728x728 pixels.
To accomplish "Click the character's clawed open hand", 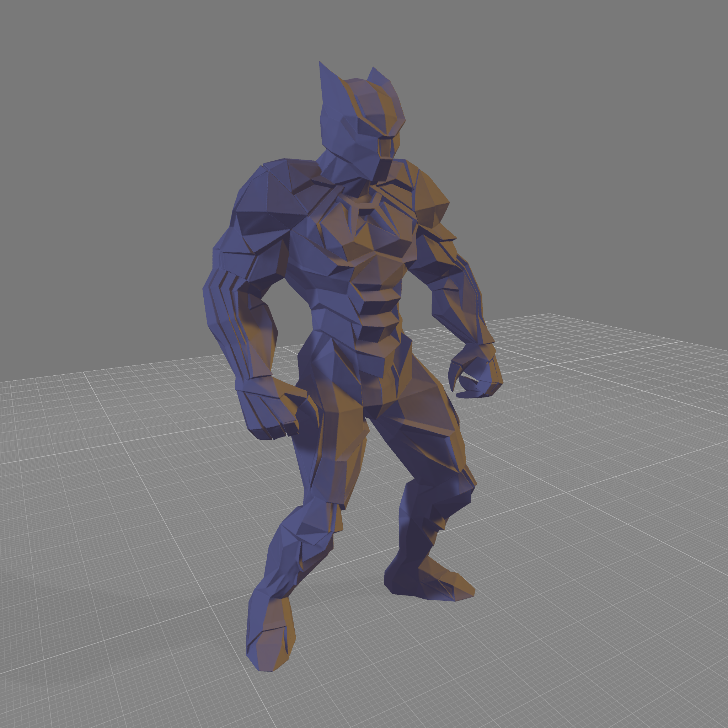I will 475,370.
